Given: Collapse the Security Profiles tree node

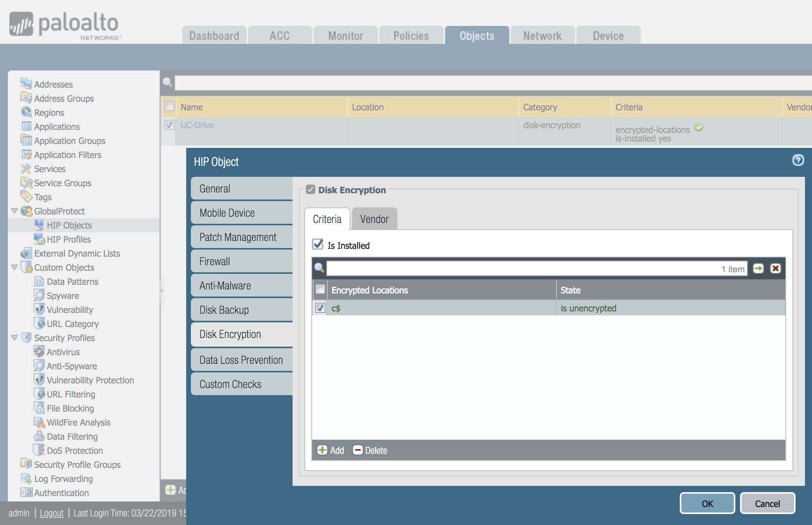Looking at the screenshot, I should coord(14,338).
